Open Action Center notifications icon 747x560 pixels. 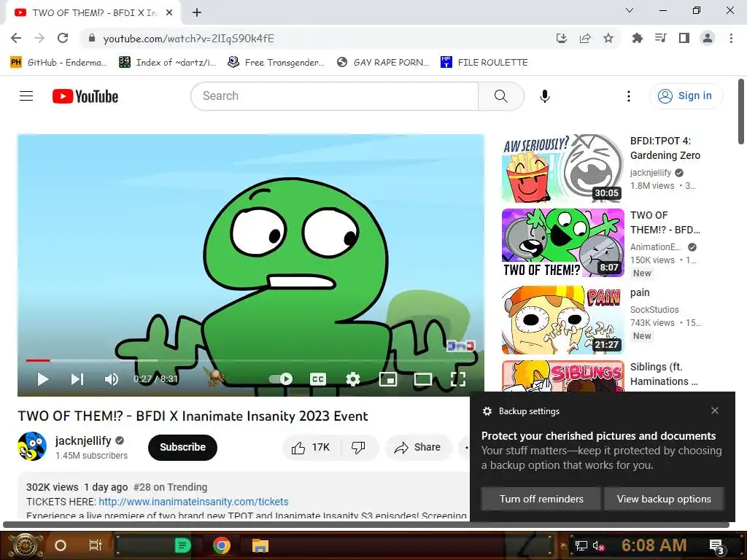tap(716, 546)
